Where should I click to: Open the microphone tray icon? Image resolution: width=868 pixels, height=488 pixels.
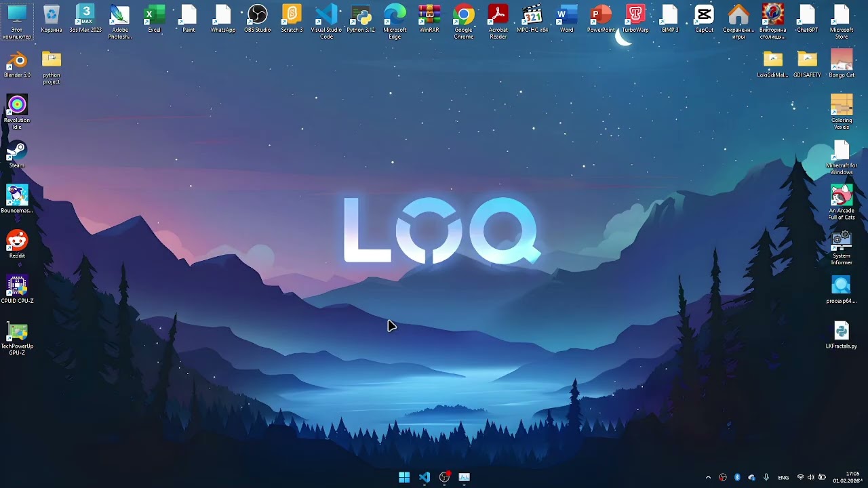[x=766, y=478]
